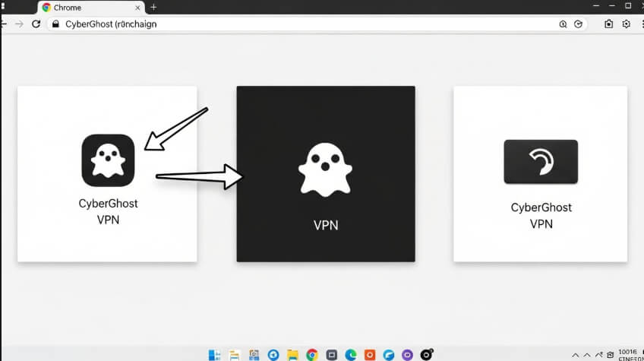Open the clipboard-style extension icon in toolbar
The height and width of the screenshot is (361, 644).
(x=608, y=24)
